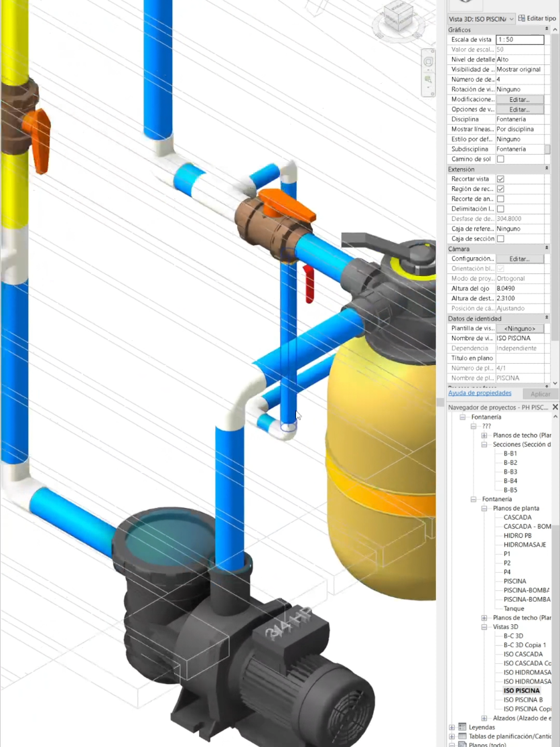Collapse the Datos de identidad section using its double arrow
Viewport: 560px width, 747px height.
(546, 318)
